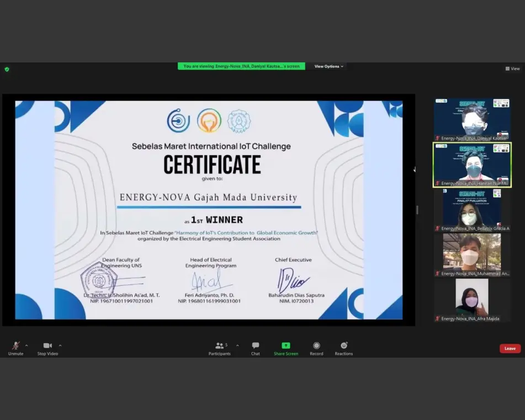The height and width of the screenshot is (420, 525).
Task: Expand the caret next to Participants
Action: [237, 345]
